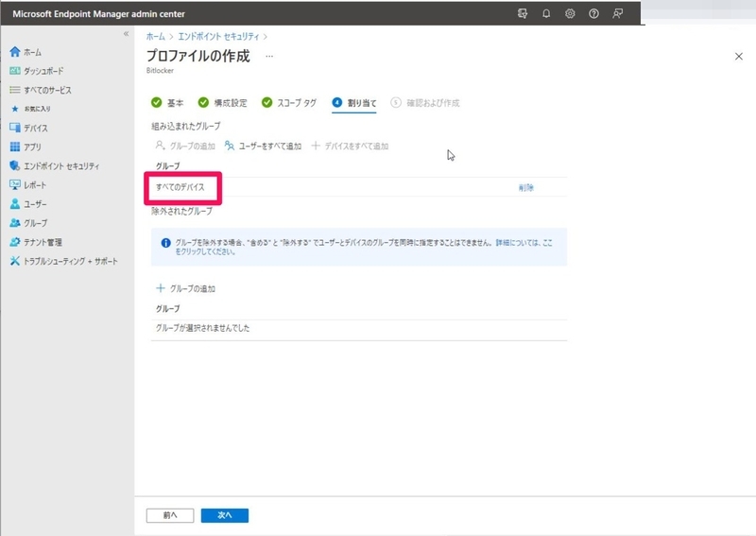Screen dimensions: 756x536
Task: Go to the 確認および作成 step tab
Action: tap(424, 103)
